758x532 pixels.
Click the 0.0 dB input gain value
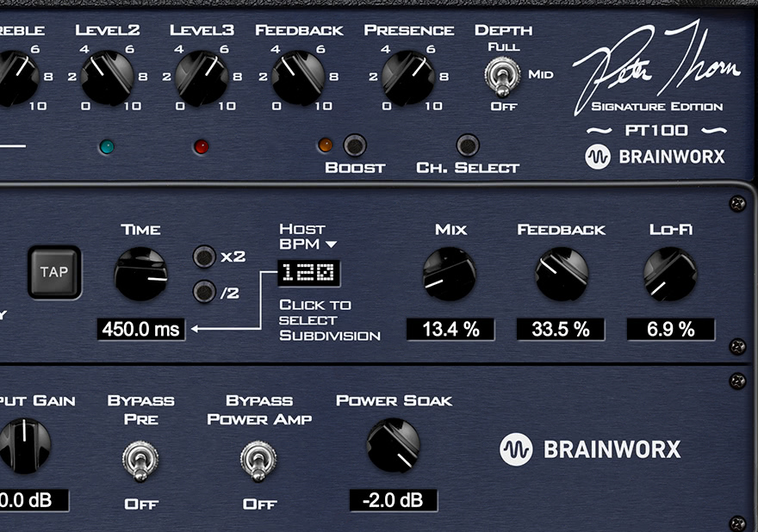point(34,500)
